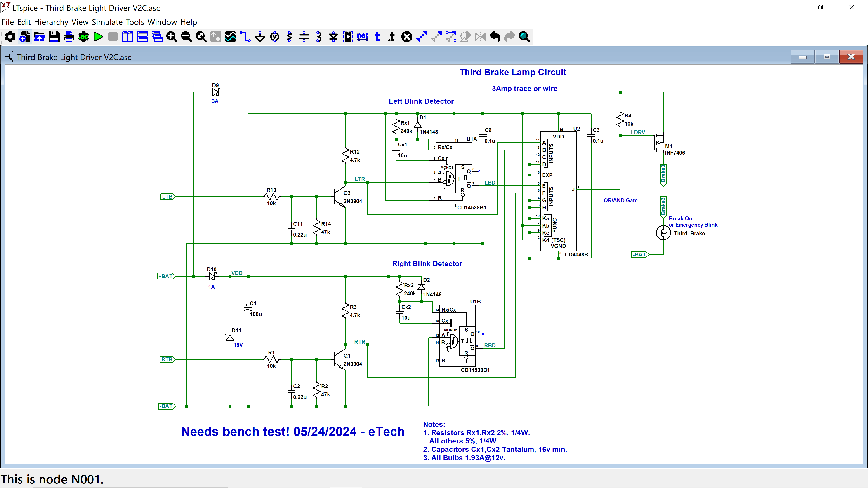Place a resistor
Image resolution: width=868 pixels, height=488 pixels.
289,36
